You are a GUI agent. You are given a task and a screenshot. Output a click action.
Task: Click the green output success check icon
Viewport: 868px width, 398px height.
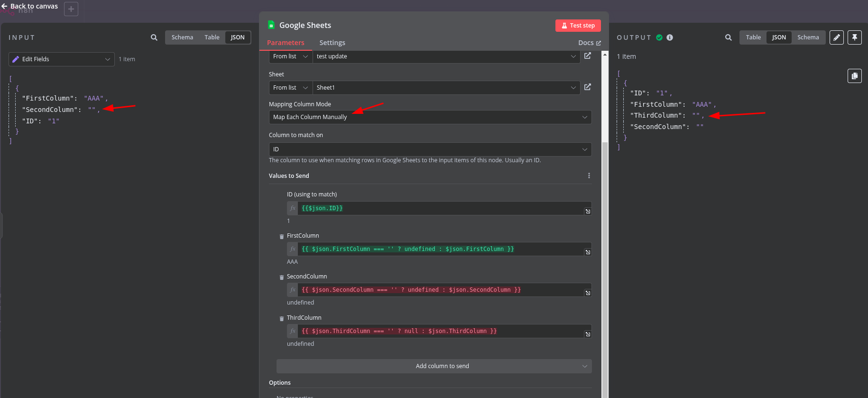coord(659,37)
